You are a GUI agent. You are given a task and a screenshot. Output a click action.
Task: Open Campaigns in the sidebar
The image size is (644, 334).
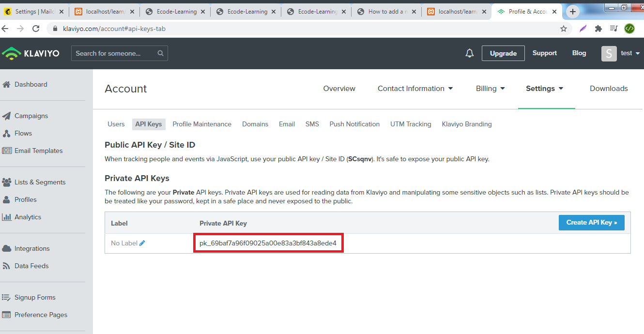coord(31,116)
